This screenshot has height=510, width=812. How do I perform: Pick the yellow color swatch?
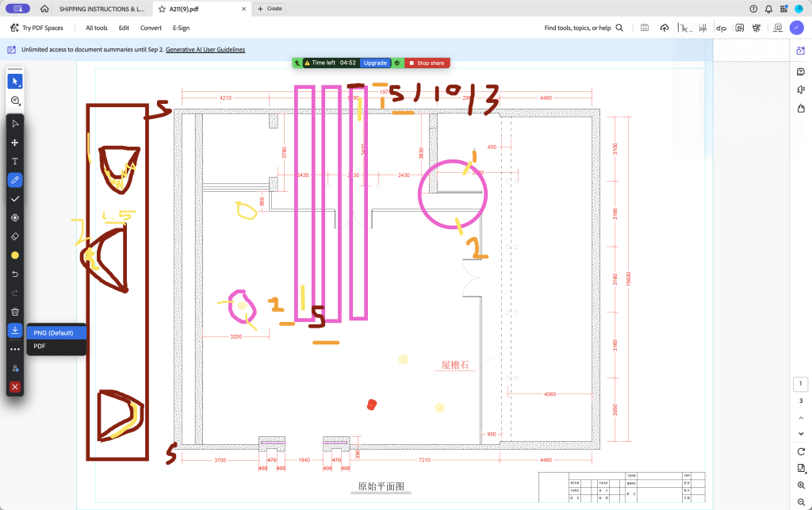click(15, 255)
